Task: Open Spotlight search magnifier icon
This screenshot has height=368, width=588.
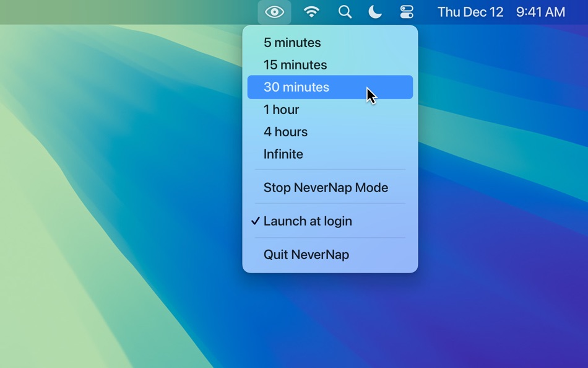Action: 345,12
